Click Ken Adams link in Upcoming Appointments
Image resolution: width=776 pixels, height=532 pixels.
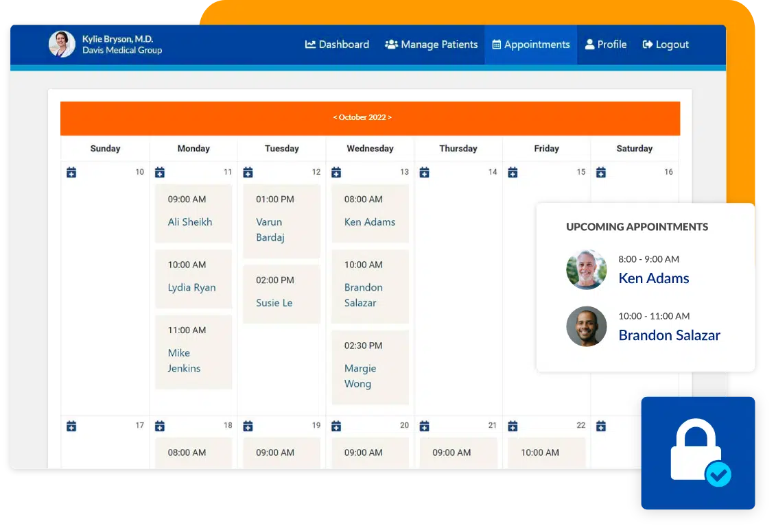click(653, 278)
